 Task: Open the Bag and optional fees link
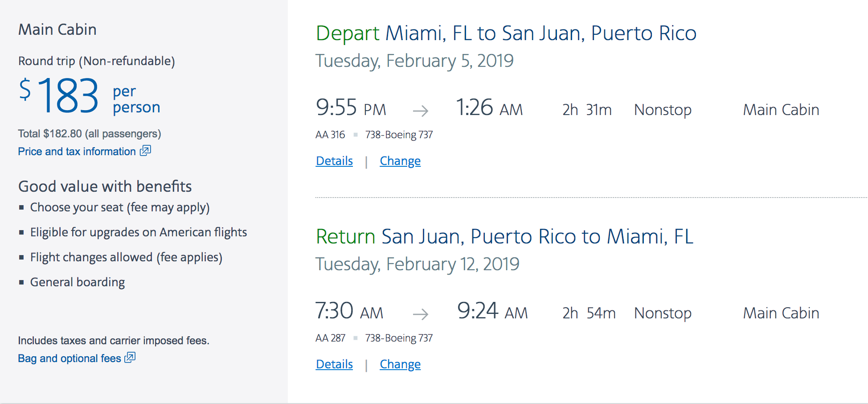click(70, 359)
